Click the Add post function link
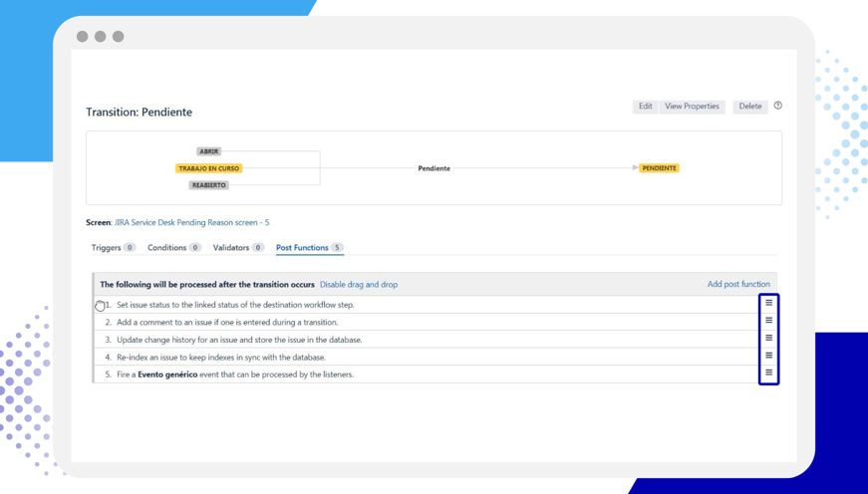 coord(738,284)
